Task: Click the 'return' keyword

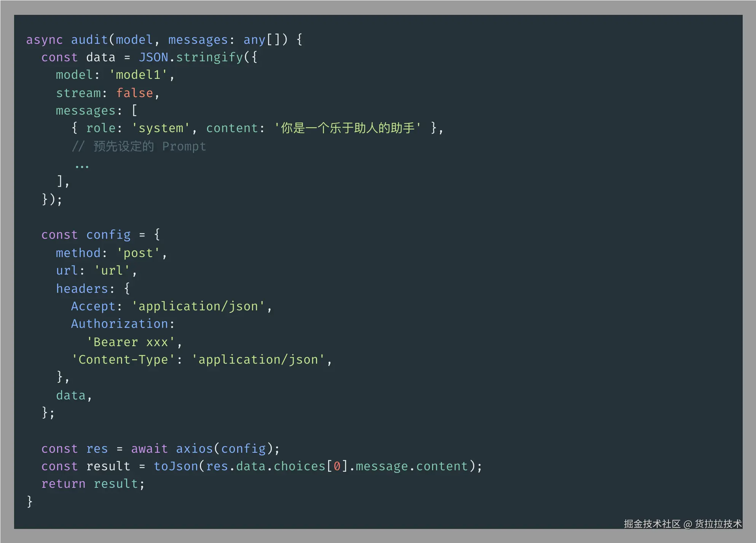Action: (x=63, y=484)
